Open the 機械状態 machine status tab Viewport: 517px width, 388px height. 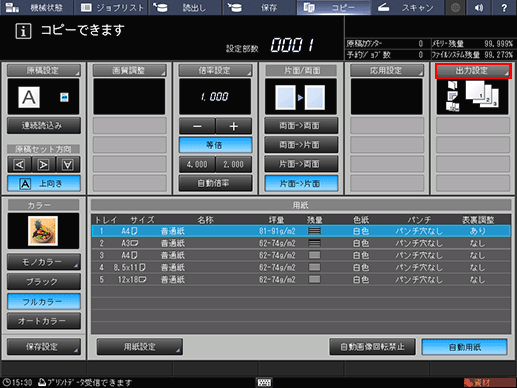point(36,7)
